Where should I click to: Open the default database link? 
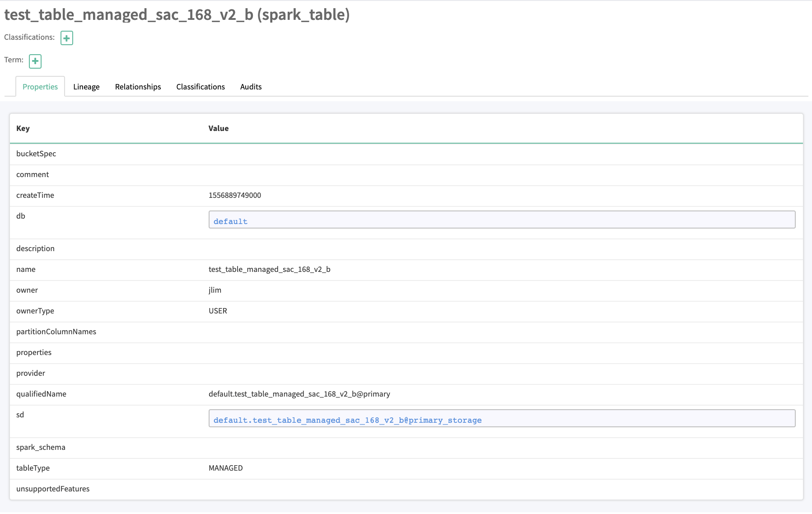[x=230, y=221]
